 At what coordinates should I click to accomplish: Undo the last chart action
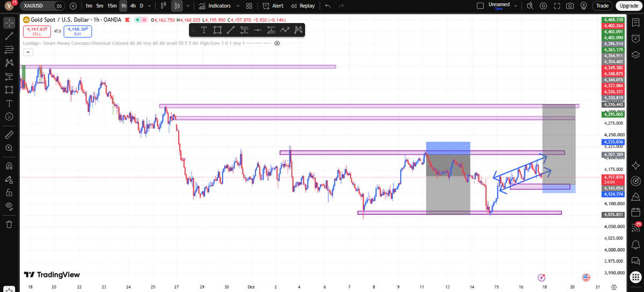[x=327, y=6]
